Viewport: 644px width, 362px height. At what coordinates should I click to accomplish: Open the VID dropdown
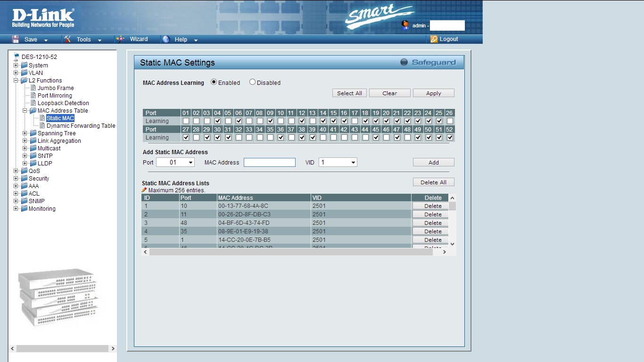click(338, 162)
